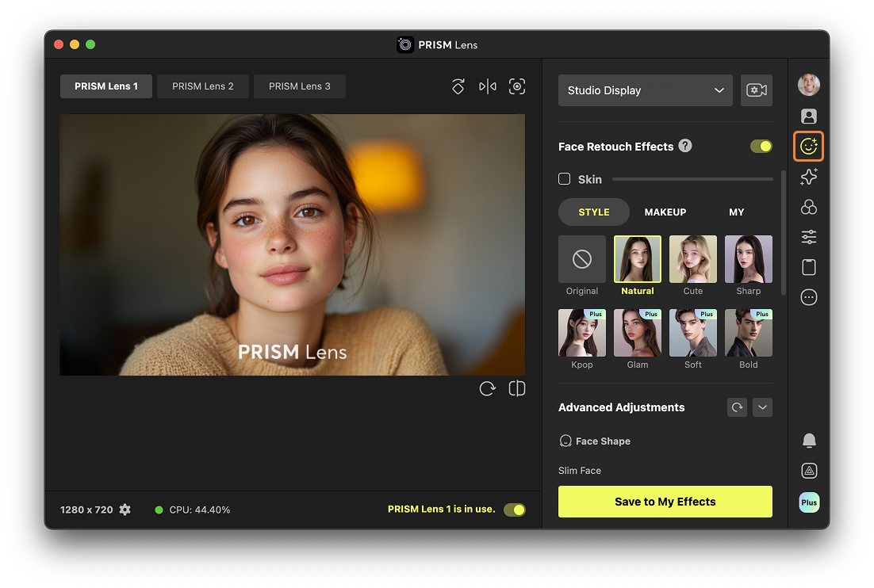Click the Skin intensity slider track

pos(692,179)
